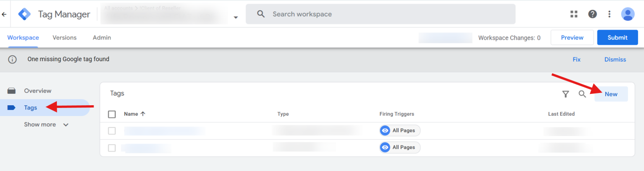Click the Firing Triggers column header
This screenshot has height=171, width=644.
[x=397, y=114]
